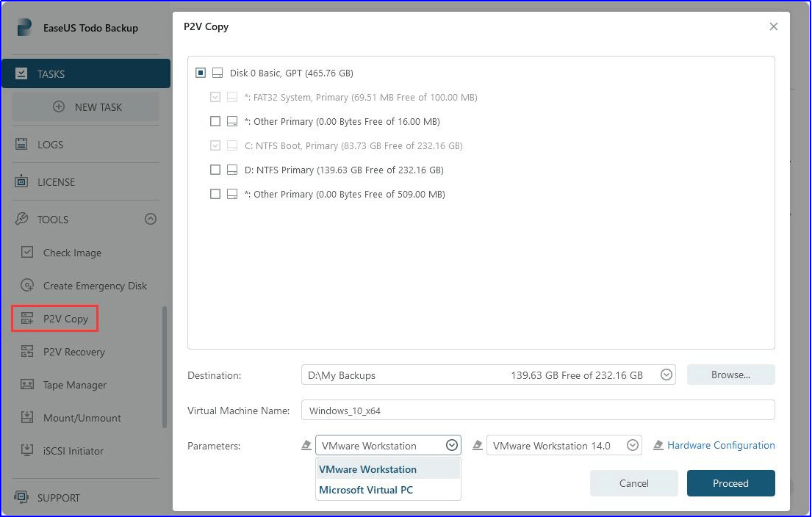Click the C: NTFS Boot partition checkbox
Screen dimensions: 812x517
point(215,145)
